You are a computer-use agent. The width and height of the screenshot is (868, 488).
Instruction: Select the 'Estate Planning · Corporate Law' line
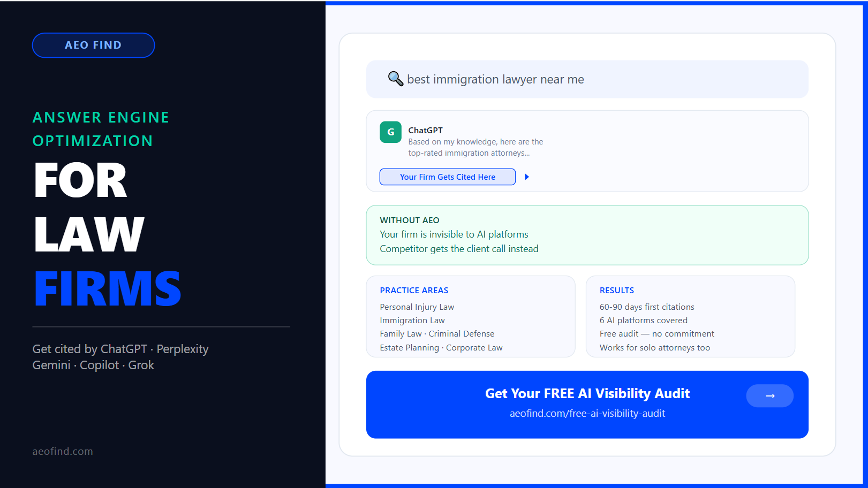click(x=441, y=348)
